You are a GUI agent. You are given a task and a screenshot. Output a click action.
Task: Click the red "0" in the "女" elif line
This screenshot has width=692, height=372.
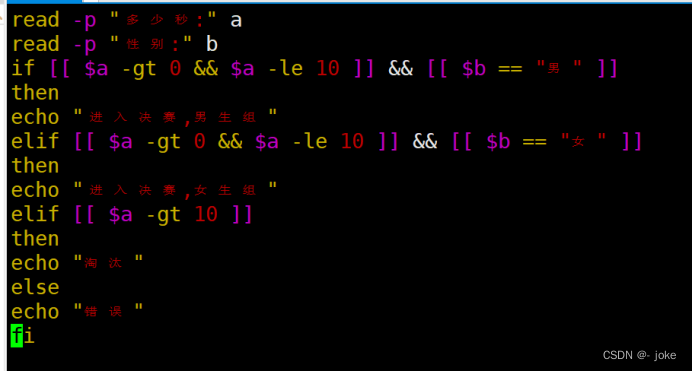pyautogui.click(x=199, y=142)
